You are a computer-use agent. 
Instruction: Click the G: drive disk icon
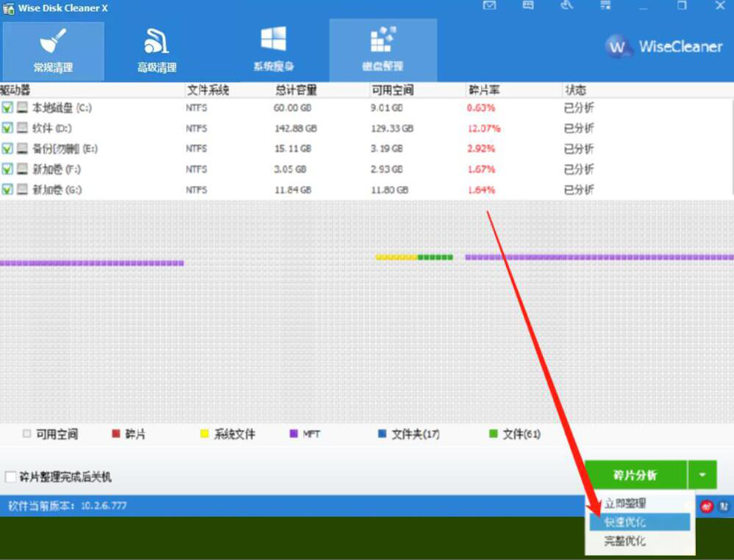[22, 189]
